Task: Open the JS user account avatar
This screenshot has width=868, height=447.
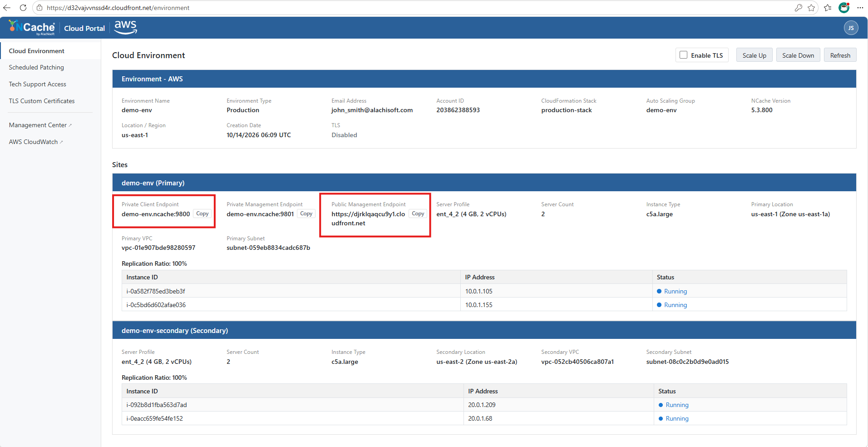Action: tap(851, 28)
